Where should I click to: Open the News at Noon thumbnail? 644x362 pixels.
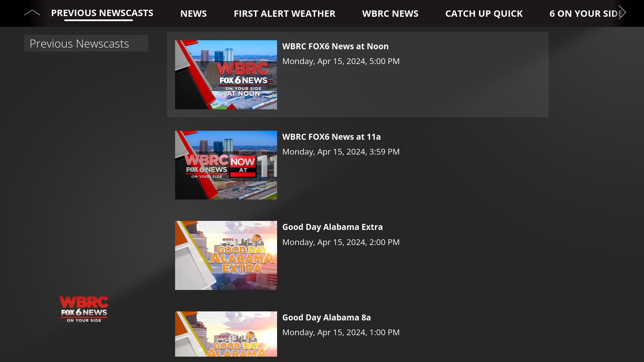click(226, 75)
